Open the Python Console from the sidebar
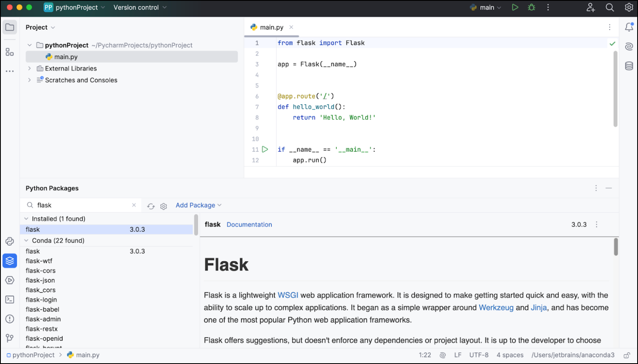 pyautogui.click(x=9, y=241)
